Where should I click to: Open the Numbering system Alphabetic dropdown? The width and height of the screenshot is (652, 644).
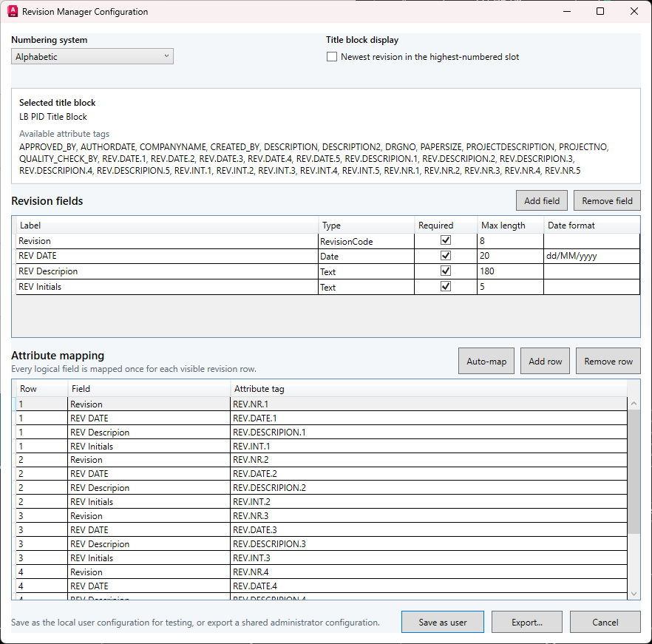[x=92, y=57]
